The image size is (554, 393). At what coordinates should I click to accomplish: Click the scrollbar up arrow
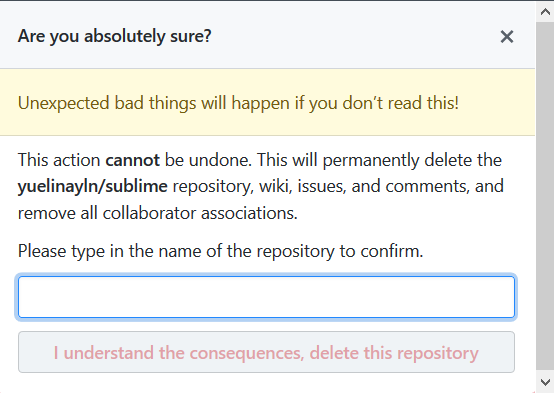pos(545,12)
